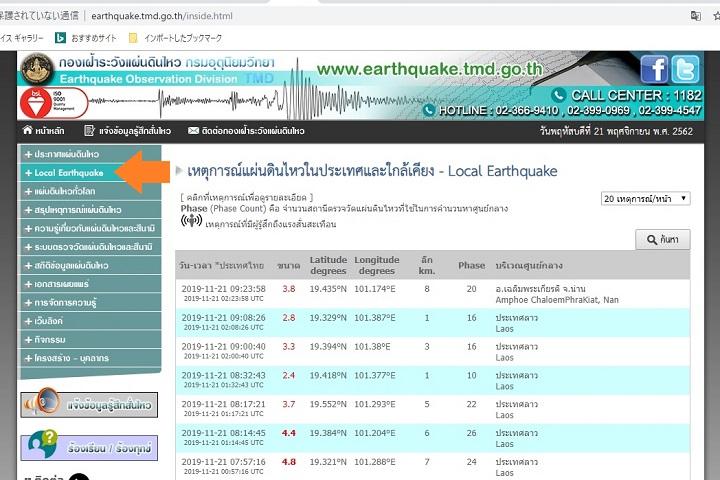Click the Thai Meteorological Department emblem logo
The height and width of the screenshot is (480, 720).
click(38, 70)
